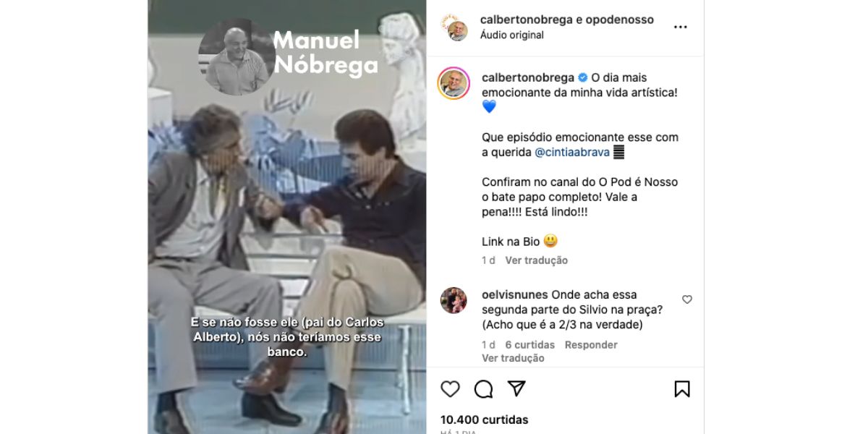Image resolution: width=868 pixels, height=434 pixels.
Task: Like the post with heart icon
Action: pos(450,389)
